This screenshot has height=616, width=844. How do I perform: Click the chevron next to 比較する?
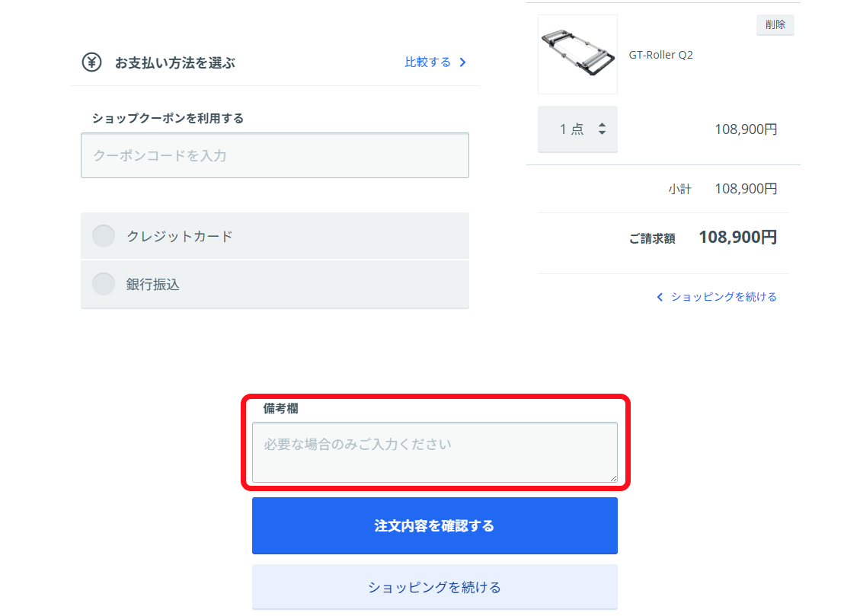pyautogui.click(x=463, y=62)
